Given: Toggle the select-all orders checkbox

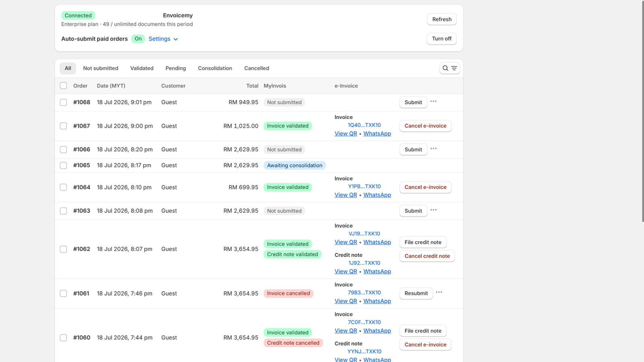Looking at the screenshot, I should pyautogui.click(x=64, y=86).
